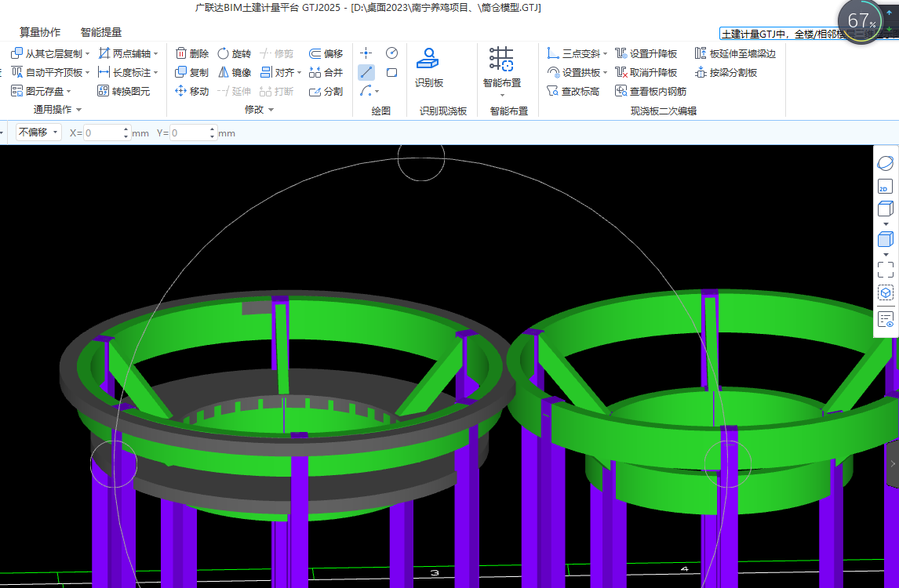Open the display settings list-eye icon
899x588 pixels.
pyautogui.click(x=885, y=319)
